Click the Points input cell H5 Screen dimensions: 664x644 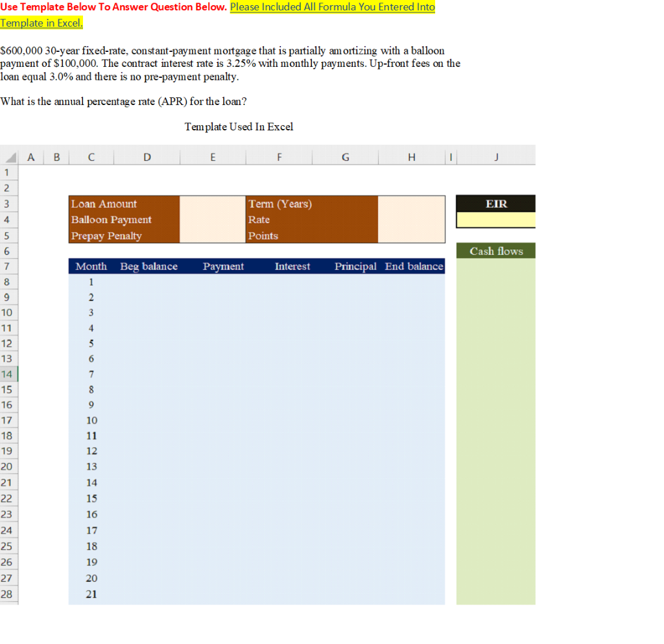coord(412,235)
